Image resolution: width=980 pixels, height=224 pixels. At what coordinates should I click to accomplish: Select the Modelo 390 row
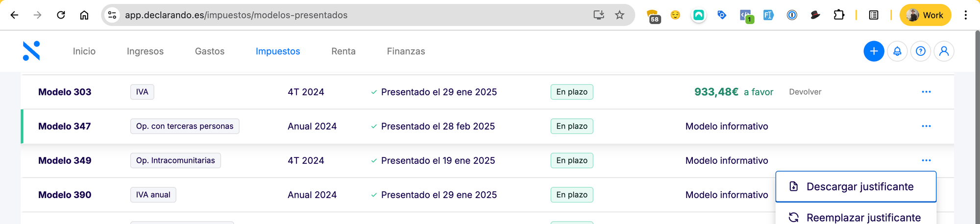[65, 195]
